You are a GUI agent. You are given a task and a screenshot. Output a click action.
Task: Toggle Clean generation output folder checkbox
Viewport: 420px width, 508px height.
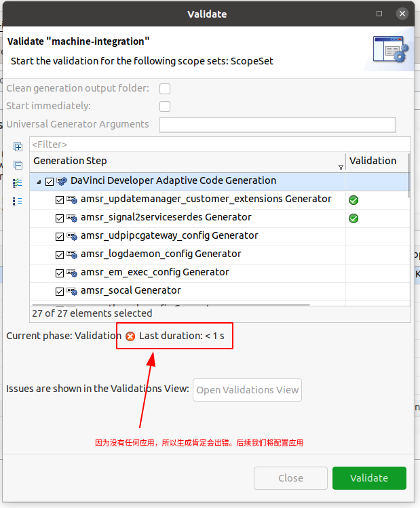[165, 89]
